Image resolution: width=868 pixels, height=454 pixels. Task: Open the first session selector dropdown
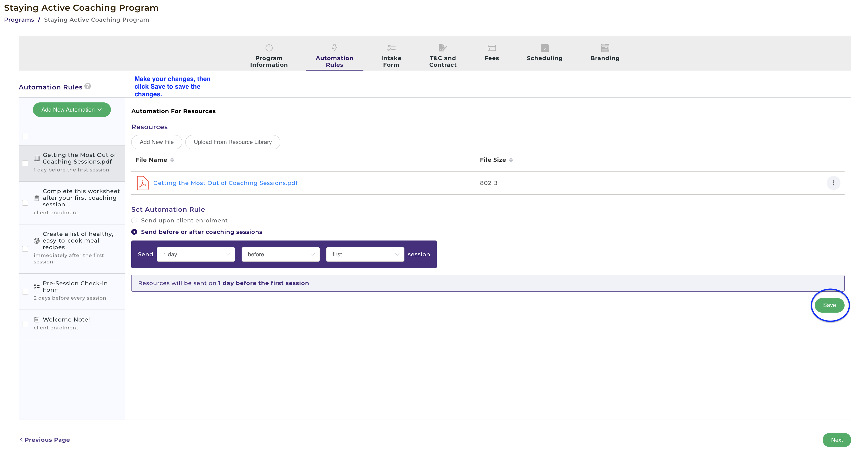pos(365,255)
